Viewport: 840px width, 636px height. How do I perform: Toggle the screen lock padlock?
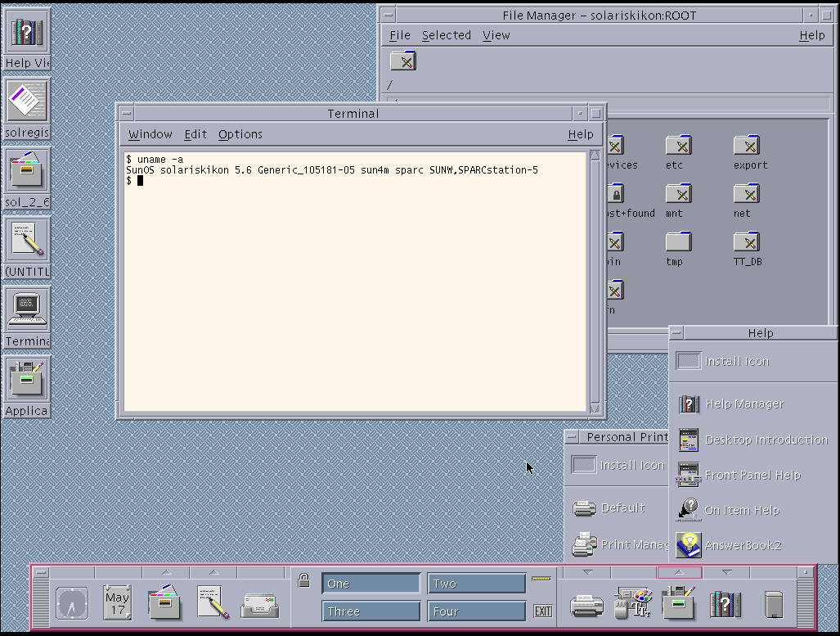[303, 580]
